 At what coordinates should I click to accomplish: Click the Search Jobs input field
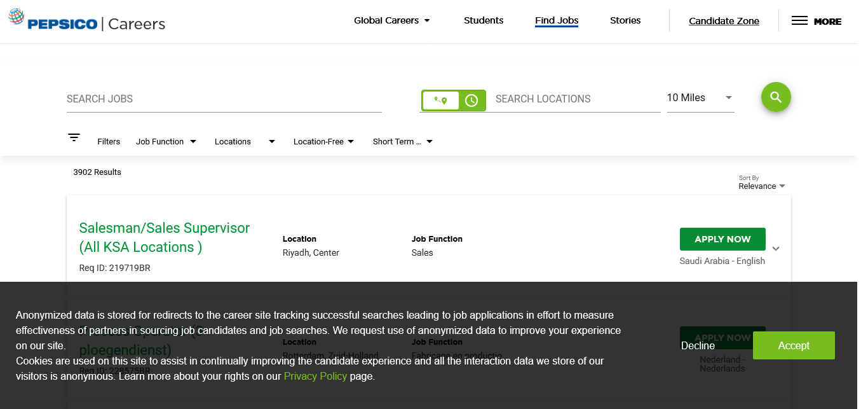[224, 99]
